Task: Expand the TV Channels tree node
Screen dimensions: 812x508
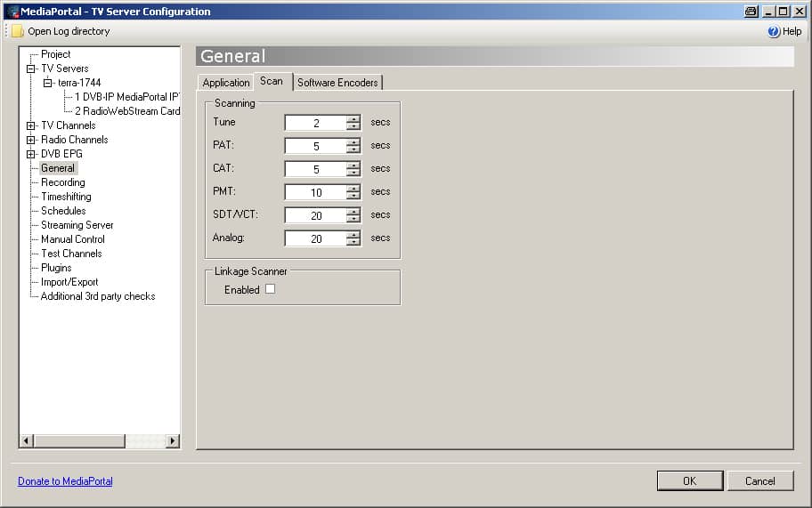Action: tap(31, 125)
